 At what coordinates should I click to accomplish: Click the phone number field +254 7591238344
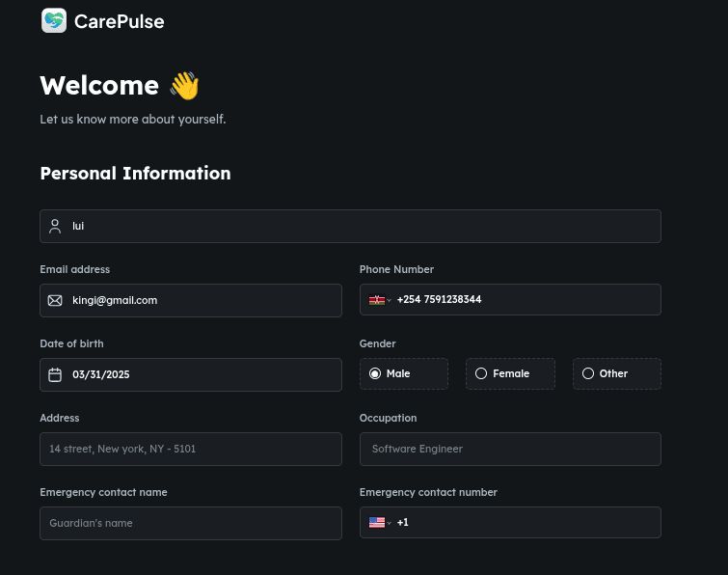coord(510,300)
